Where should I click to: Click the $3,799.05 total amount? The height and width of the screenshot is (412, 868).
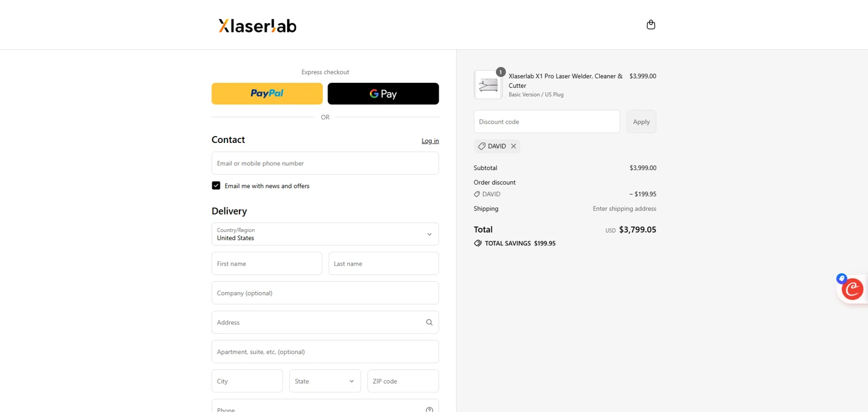coord(638,230)
